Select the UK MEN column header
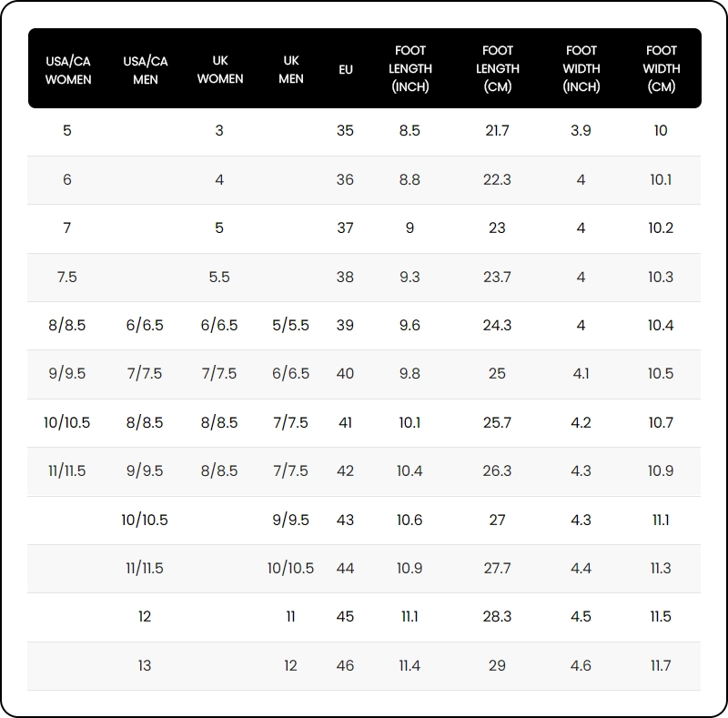The image size is (728, 718). pyautogui.click(x=291, y=70)
